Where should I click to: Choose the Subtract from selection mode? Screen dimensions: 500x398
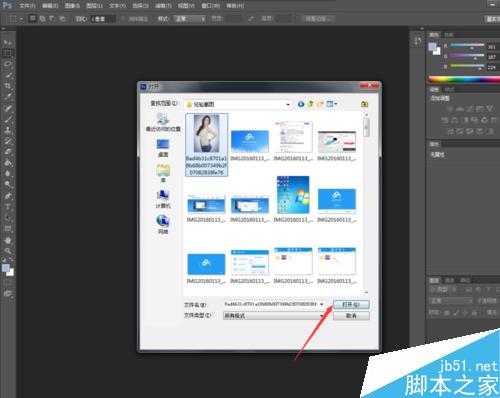[x=52, y=19]
